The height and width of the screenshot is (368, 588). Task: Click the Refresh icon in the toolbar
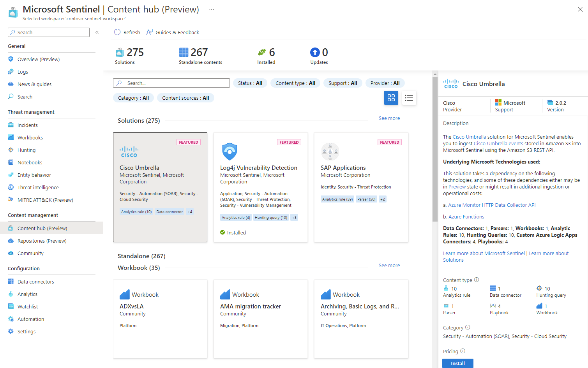coord(117,32)
